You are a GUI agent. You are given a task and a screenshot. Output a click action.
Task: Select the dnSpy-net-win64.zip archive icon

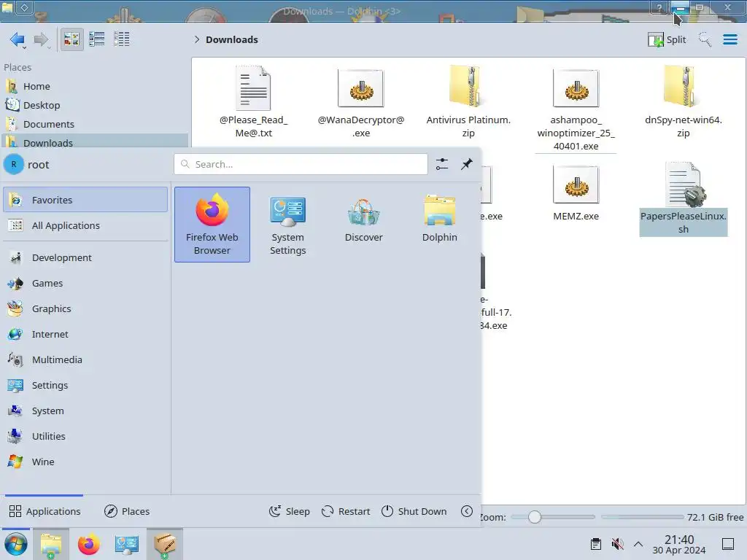click(683, 87)
